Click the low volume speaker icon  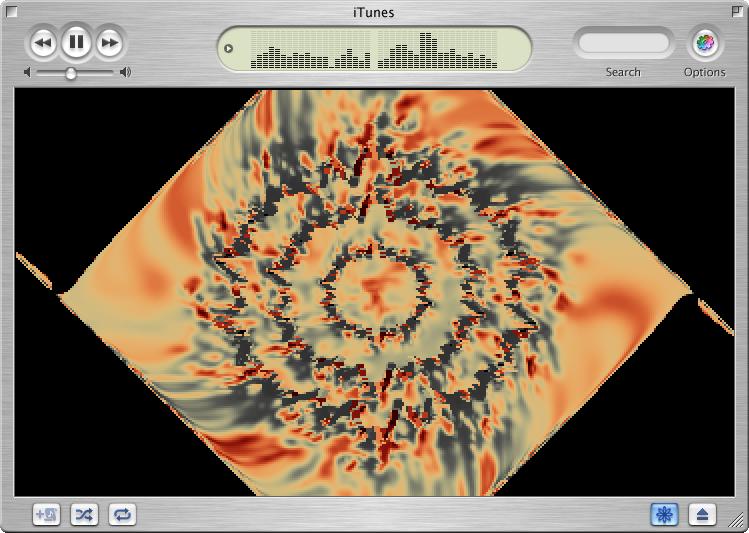[x=27, y=72]
